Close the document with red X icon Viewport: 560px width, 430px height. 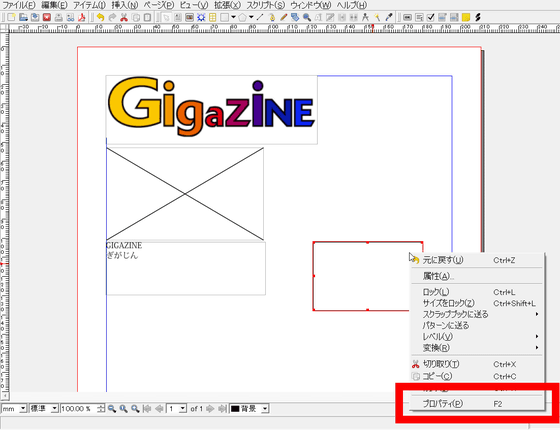pos(47,17)
